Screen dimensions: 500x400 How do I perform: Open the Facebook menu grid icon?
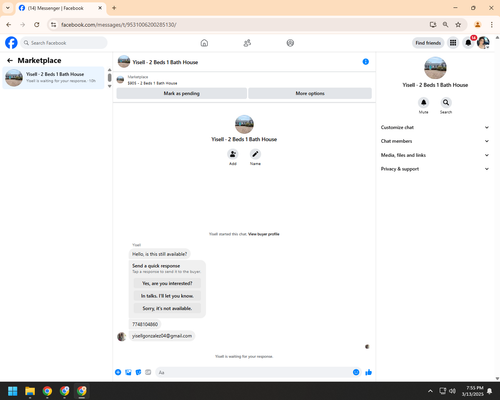453,43
